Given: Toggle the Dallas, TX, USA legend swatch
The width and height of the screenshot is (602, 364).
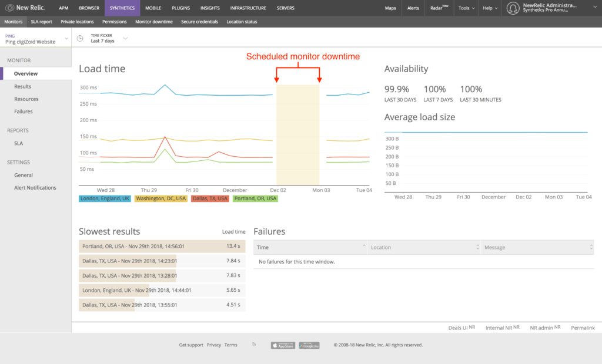Looking at the screenshot, I should pos(210,198).
